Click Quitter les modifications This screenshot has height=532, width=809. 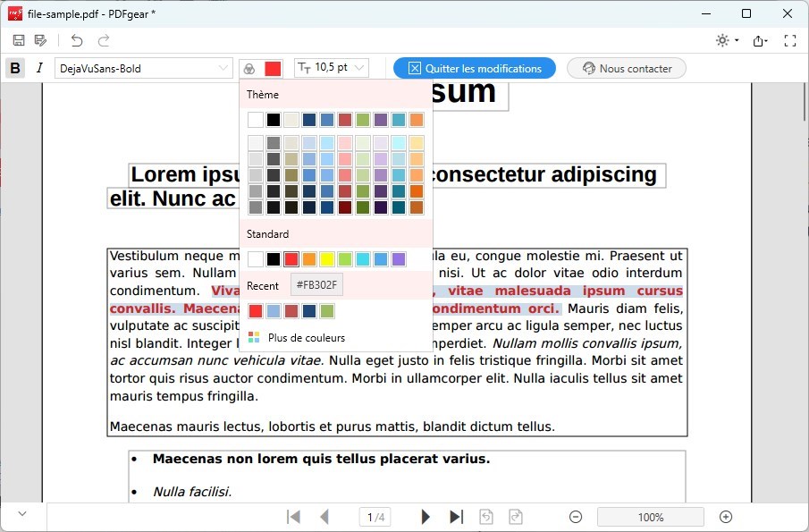[x=474, y=68]
